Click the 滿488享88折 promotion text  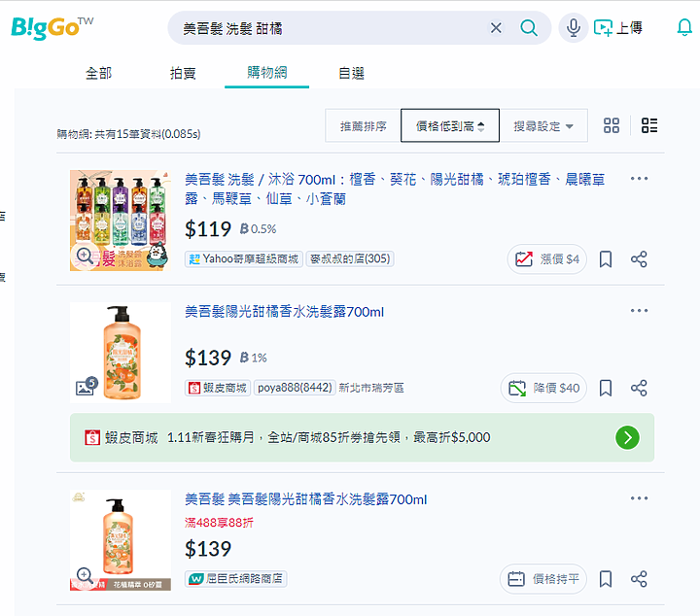tap(219, 523)
